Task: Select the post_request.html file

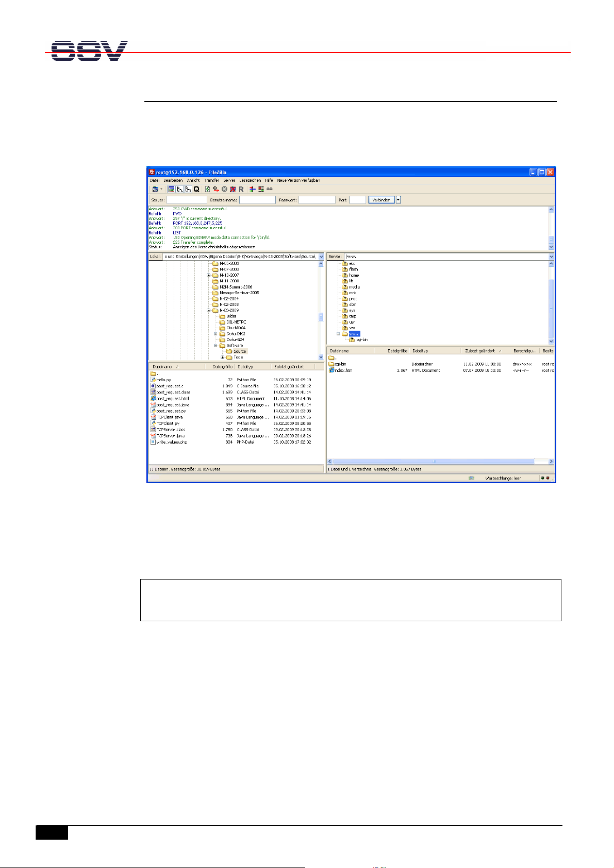Action: click(173, 399)
